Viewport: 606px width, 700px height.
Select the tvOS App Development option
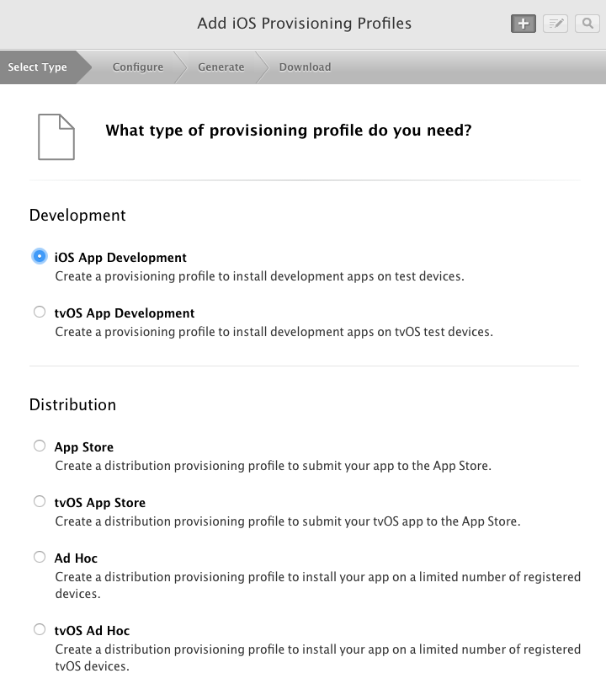point(39,311)
